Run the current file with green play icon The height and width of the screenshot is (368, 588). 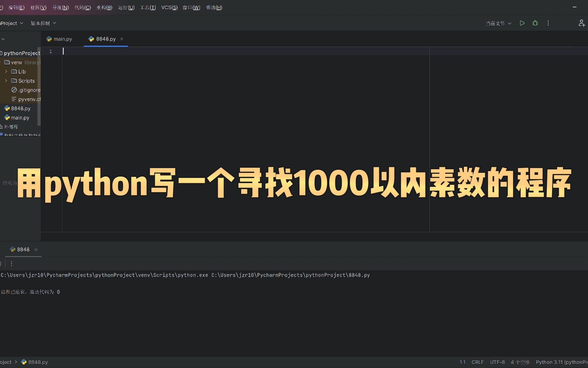tap(522, 23)
